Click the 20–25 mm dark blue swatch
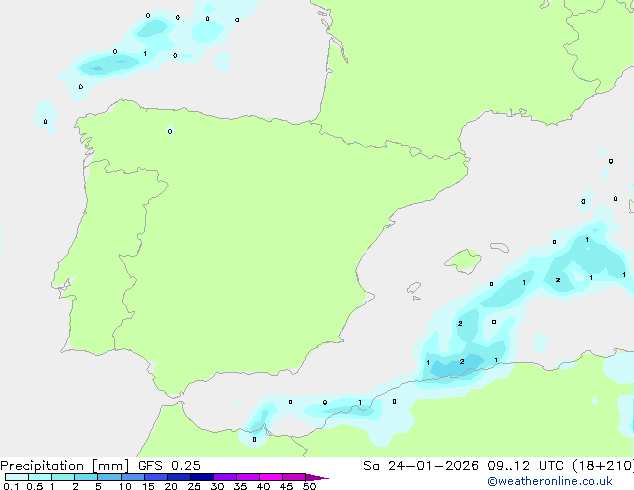The height and width of the screenshot is (490, 634). [179, 477]
